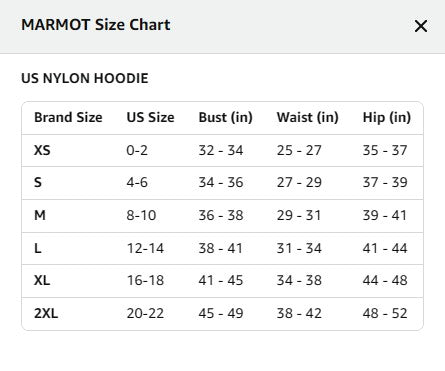Click the Waist (in) column header
This screenshot has width=445, height=371.
click(x=307, y=118)
